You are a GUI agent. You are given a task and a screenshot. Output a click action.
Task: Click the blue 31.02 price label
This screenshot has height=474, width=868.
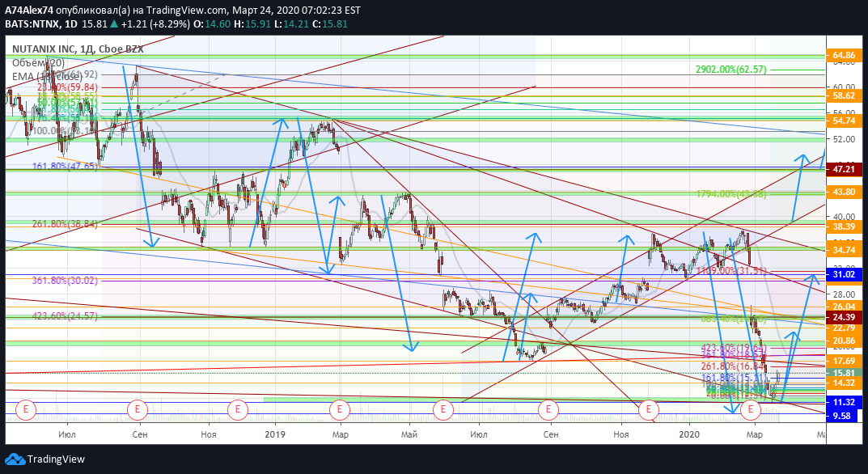(844, 274)
